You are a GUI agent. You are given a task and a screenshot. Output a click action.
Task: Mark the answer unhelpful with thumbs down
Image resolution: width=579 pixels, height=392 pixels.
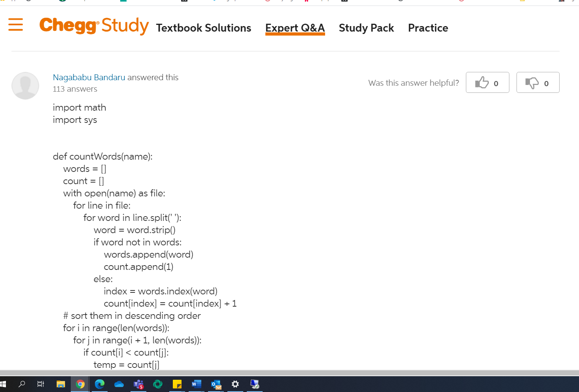pyautogui.click(x=538, y=83)
